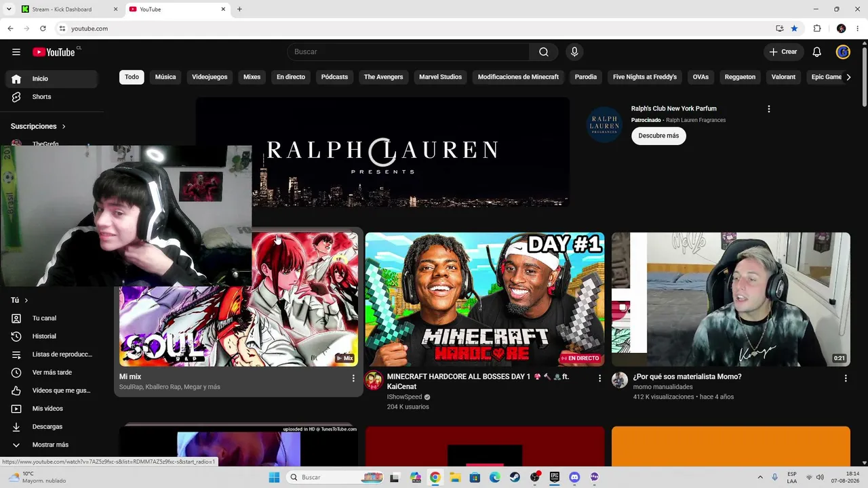Open Inicio in the sidebar
The image size is (868, 488).
click(52, 79)
